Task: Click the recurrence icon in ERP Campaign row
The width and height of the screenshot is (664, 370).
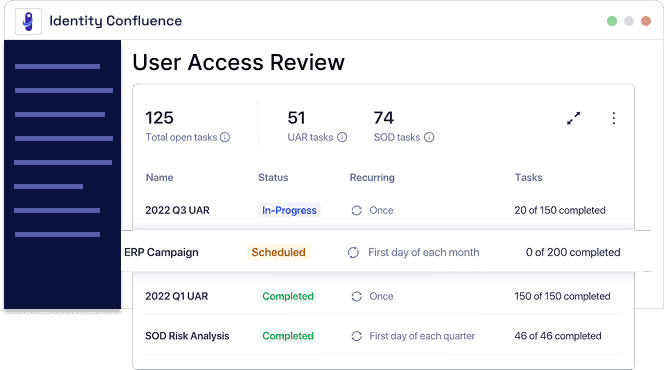Action: click(x=353, y=252)
